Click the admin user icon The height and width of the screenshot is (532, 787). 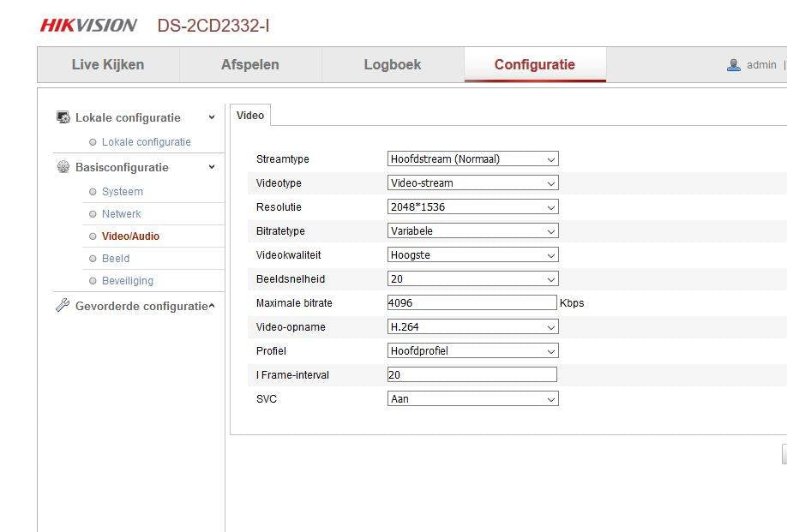pos(734,65)
